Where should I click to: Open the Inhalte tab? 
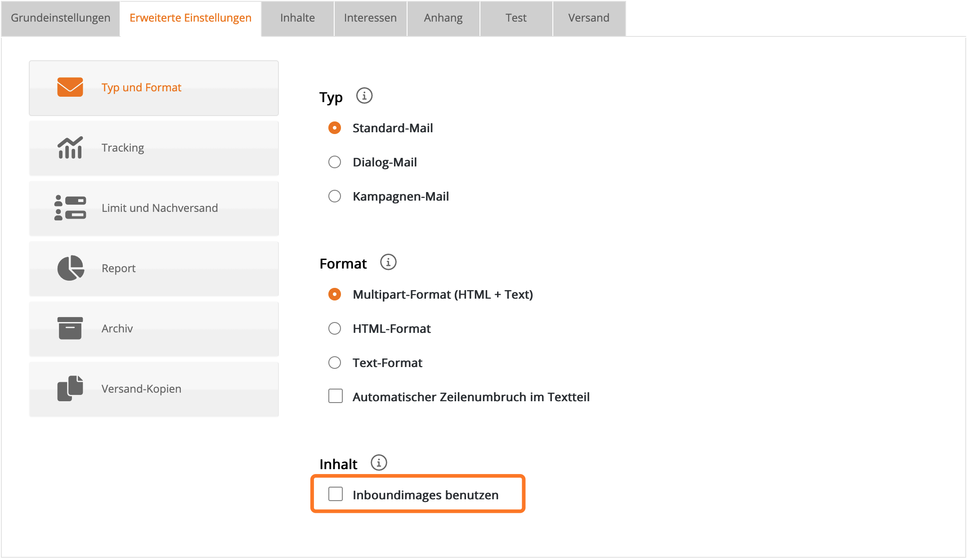[297, 18]
